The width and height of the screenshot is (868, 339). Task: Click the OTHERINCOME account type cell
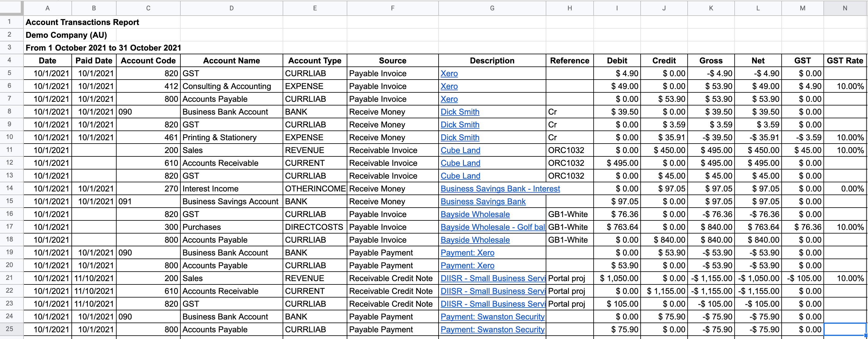(315, 188)
